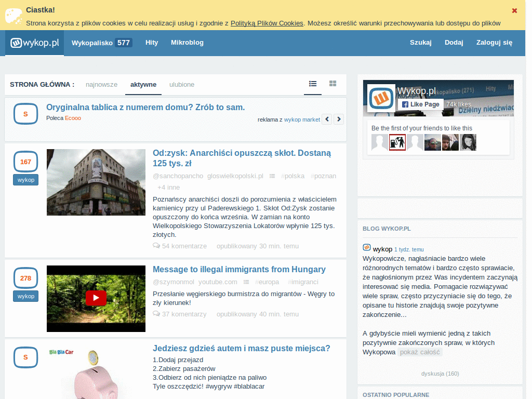This screenshot has width=532, height=399.
Task: Expand blog post with pokaż całość
Action: pyautogui.click(x=420, y=352)
